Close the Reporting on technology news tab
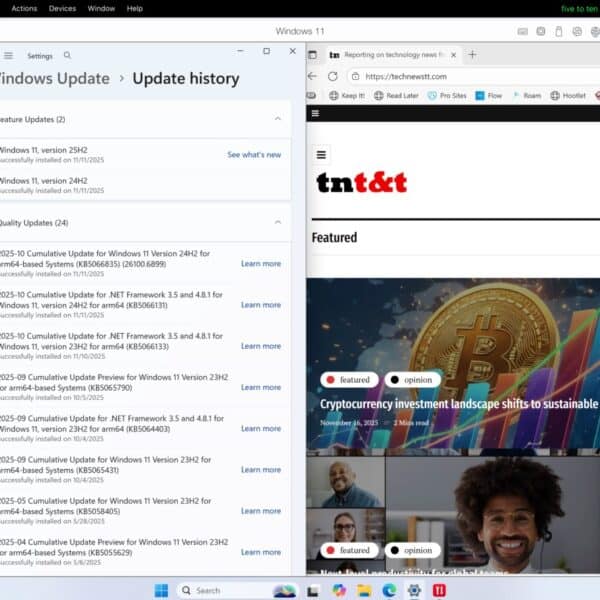 pyautogui.click(x=453, y=55)
